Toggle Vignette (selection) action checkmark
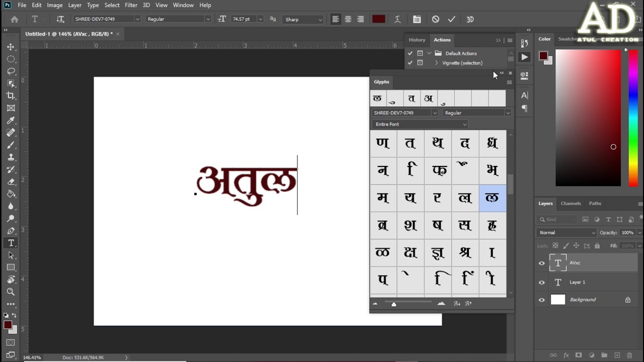Image resolution: width=644 pixels, height=362 pixels. pyautogui.click(x=410, y=63)
